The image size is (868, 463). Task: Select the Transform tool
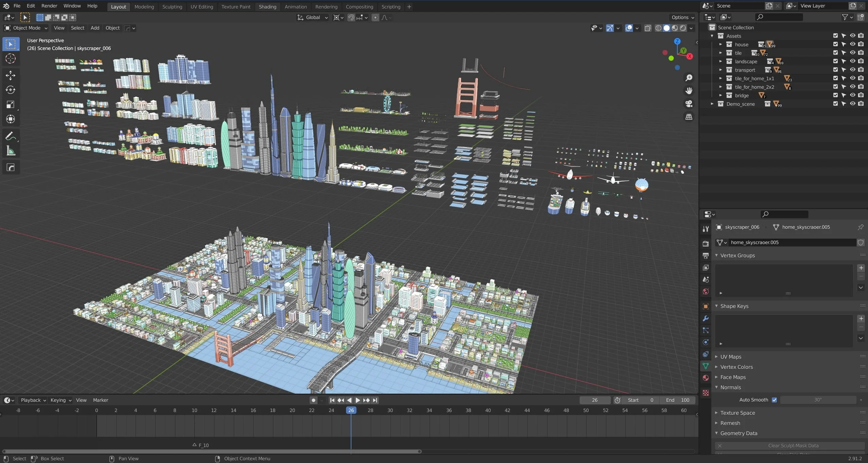click(11, 119)
